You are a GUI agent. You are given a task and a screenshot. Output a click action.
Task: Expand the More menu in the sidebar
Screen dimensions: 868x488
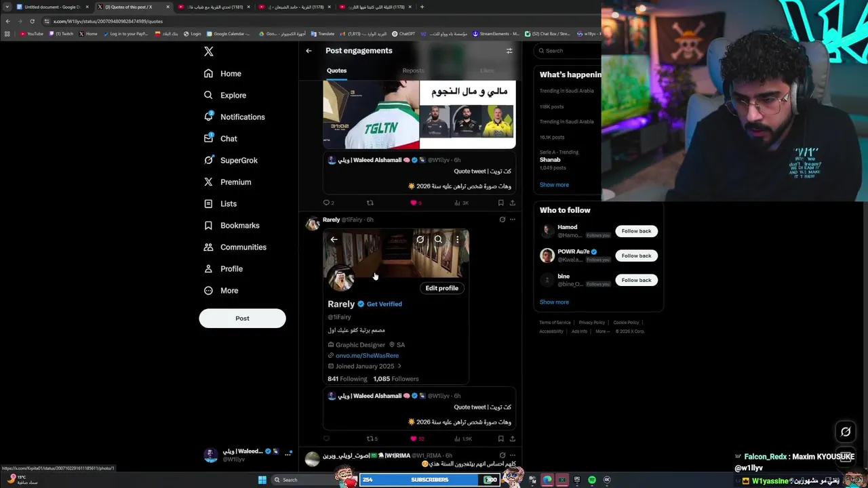[221, 290]
